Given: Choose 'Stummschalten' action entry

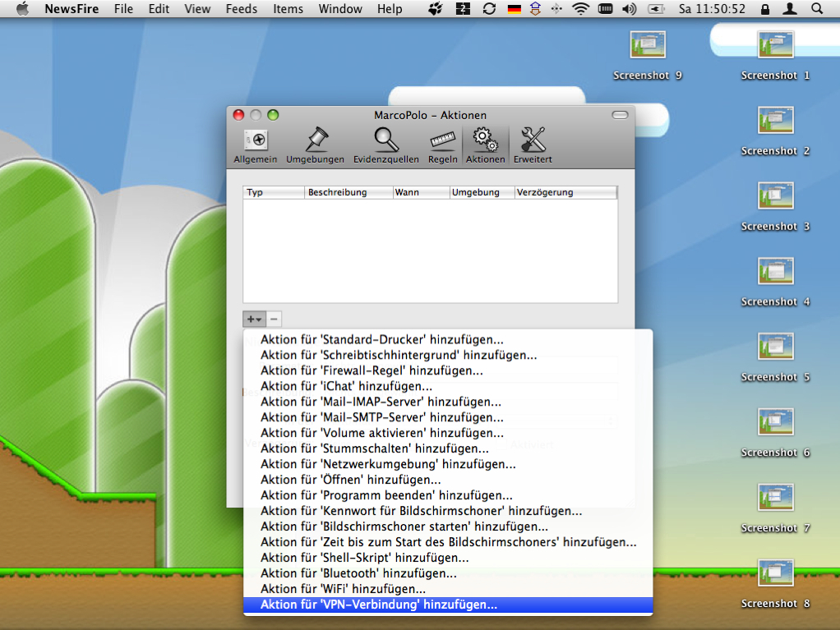Looking at the screenshot, I should [448, 448].
